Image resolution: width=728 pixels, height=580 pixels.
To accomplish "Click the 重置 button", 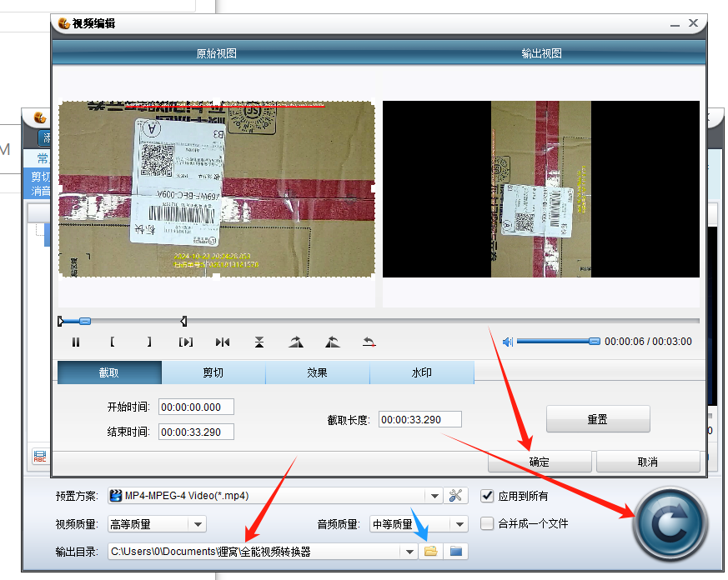I will tap(598, 419).
